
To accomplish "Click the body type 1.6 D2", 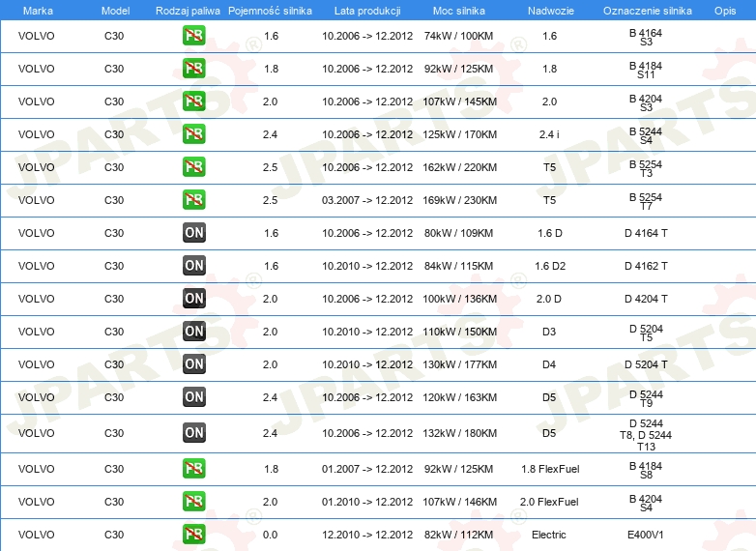I will coord(550,266).
